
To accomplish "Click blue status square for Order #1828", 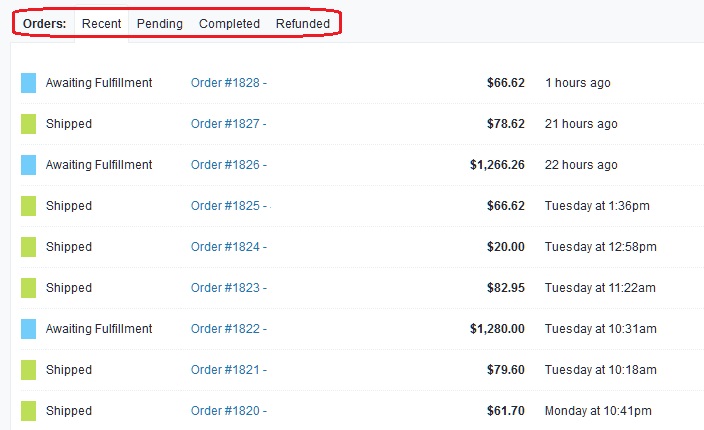I will click(28, 83).
